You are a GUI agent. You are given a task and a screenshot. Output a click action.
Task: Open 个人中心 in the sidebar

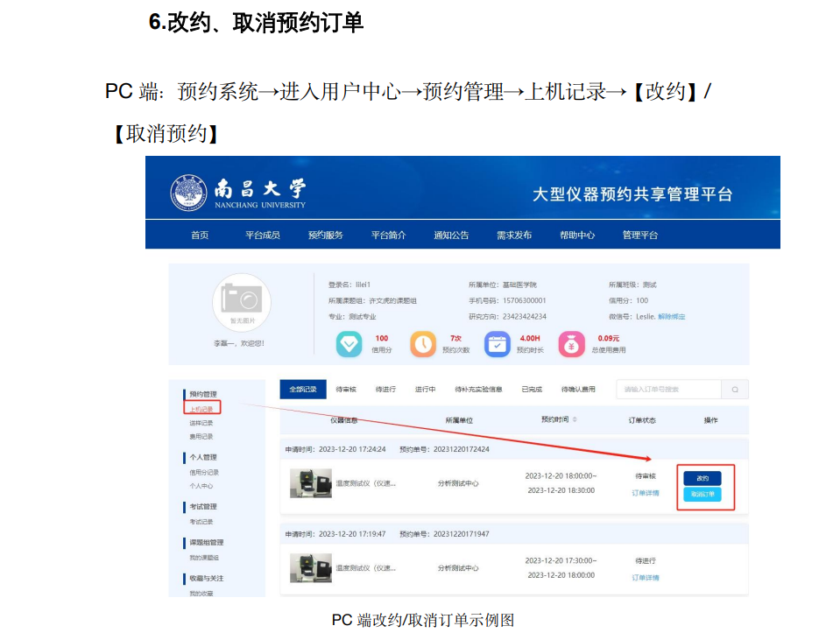pyautogui.click(x=201, y=486)
